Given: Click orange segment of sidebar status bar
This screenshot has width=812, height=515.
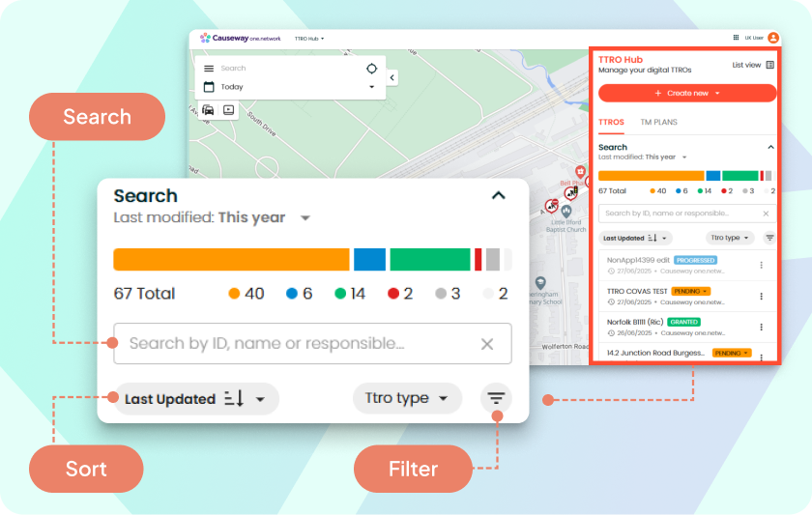Looking at the screenshot, I should click(651, 176).
